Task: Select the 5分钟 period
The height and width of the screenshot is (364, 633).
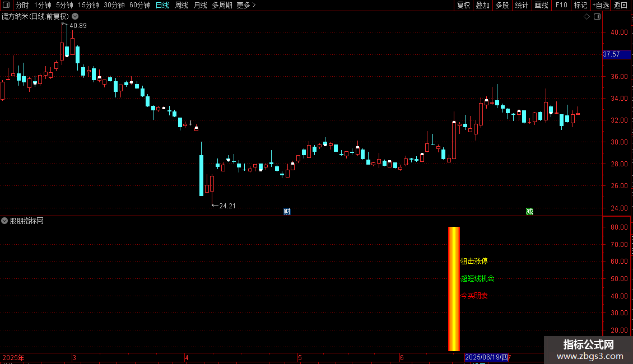Action: tap(64, 5)
